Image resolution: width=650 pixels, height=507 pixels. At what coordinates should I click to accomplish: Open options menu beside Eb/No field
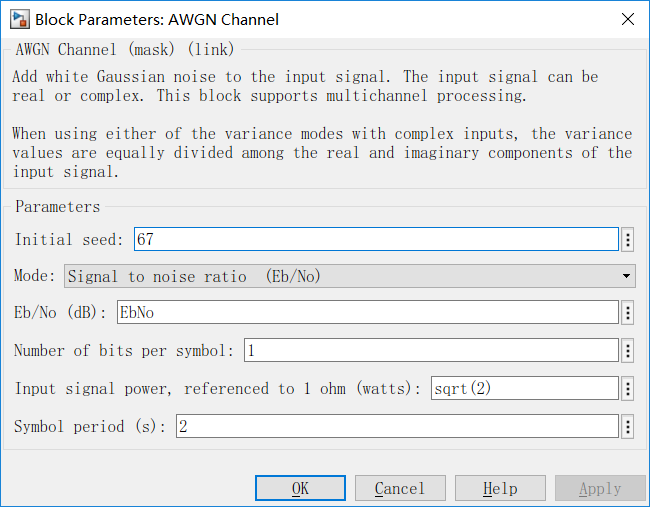(x=628, y=313)
